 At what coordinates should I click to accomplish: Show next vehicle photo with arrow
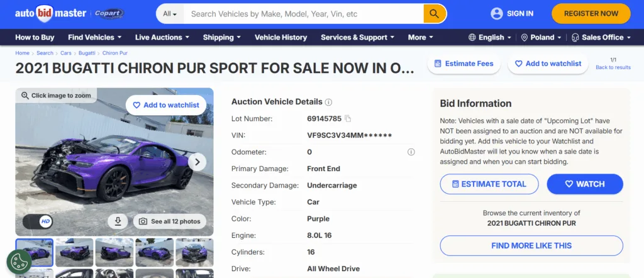point(197,162)
